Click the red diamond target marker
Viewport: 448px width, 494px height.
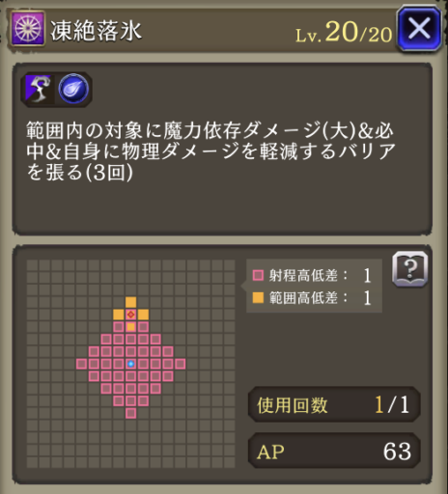pos(130,315)
